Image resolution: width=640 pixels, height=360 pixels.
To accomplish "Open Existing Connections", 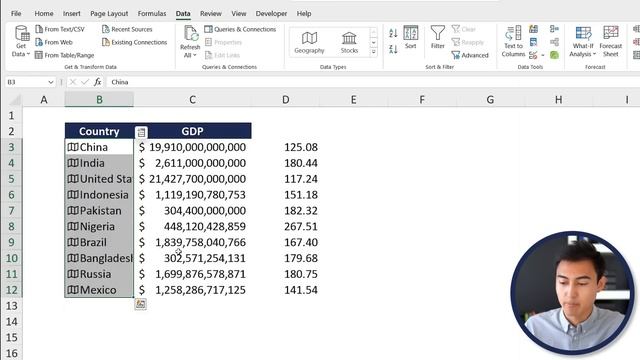I will (x=134, y=42).
